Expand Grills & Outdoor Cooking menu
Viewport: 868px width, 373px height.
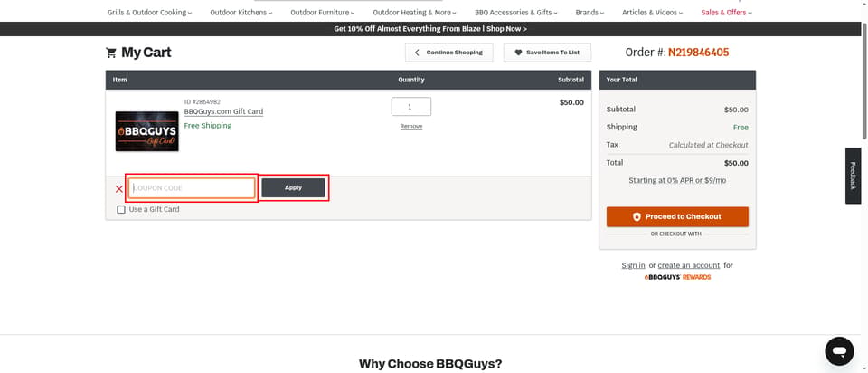(x=149, y=12)
